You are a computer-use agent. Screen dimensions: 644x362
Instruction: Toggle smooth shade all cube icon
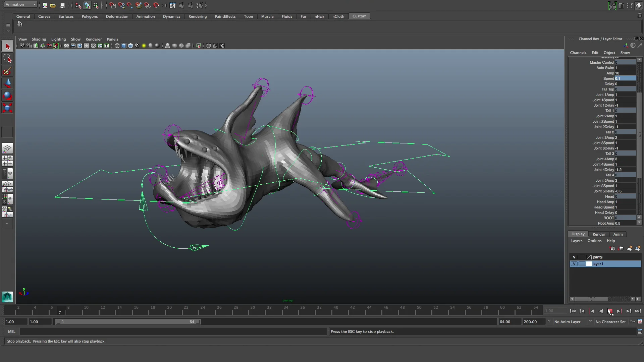tap(124, 46)
